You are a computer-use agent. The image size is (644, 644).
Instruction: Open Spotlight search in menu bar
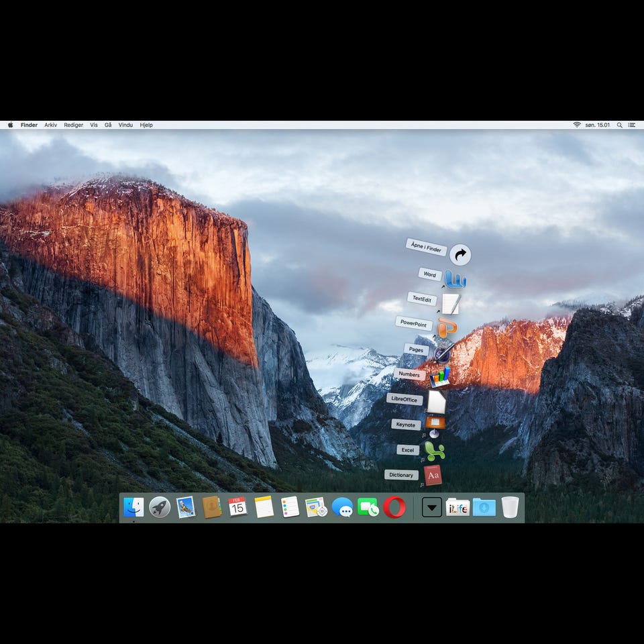(x=619, y=125)
